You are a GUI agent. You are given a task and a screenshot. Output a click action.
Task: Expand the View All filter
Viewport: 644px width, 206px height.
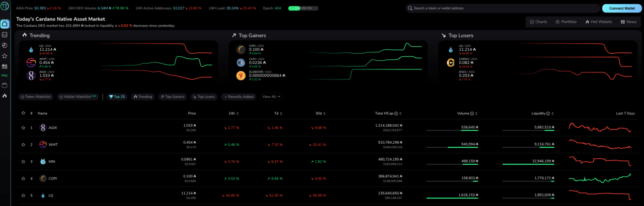[272, 96]
